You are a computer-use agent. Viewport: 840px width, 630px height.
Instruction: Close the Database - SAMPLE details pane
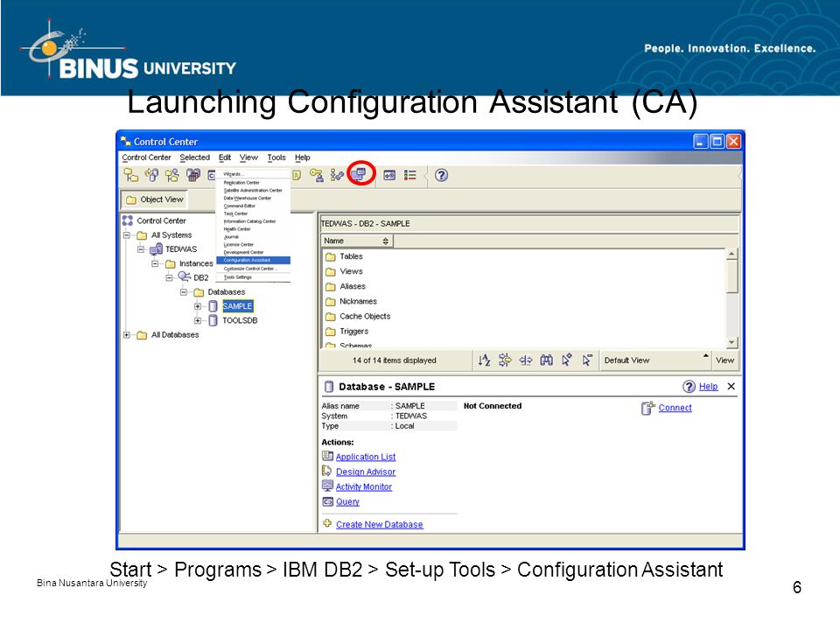point(731,386)
